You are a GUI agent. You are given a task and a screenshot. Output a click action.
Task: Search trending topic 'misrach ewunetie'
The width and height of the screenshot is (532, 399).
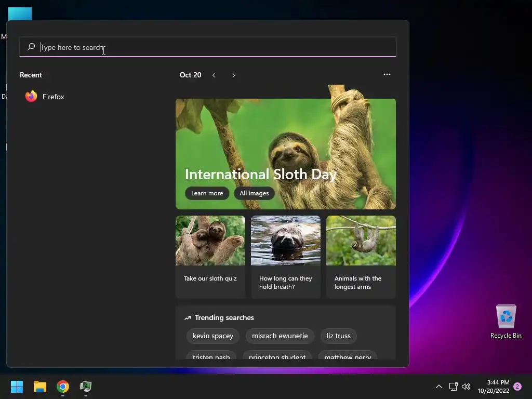click(280, 336)
